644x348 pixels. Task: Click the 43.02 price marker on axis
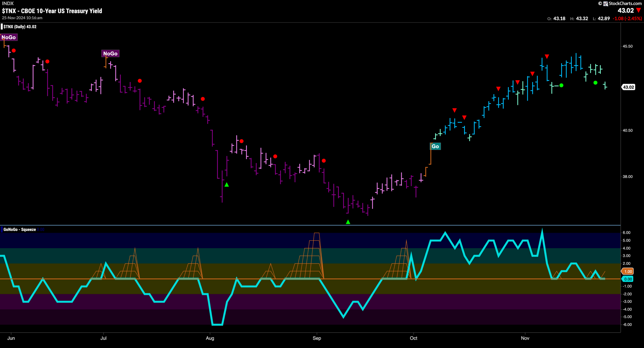(628, 87)
